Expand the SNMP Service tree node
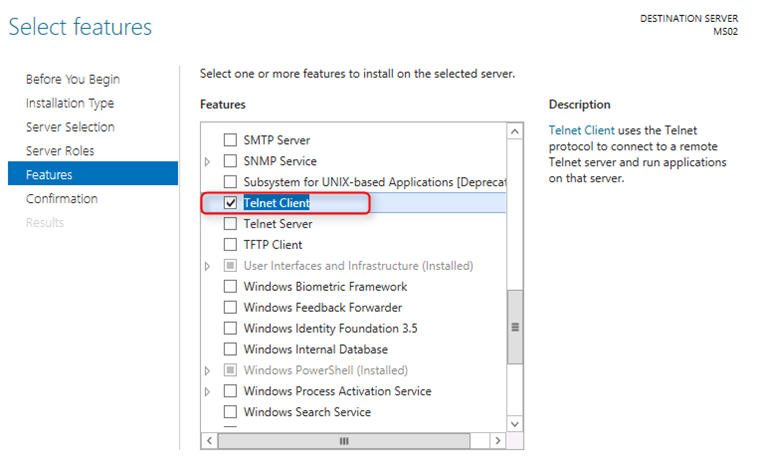 [x=208, y=162]
